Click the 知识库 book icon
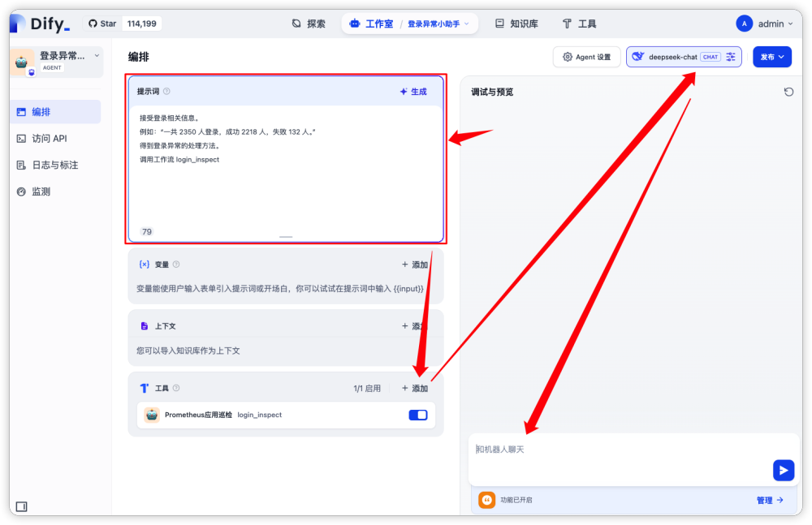The height and width of the screenshot is (525, 812). [499, 24]
